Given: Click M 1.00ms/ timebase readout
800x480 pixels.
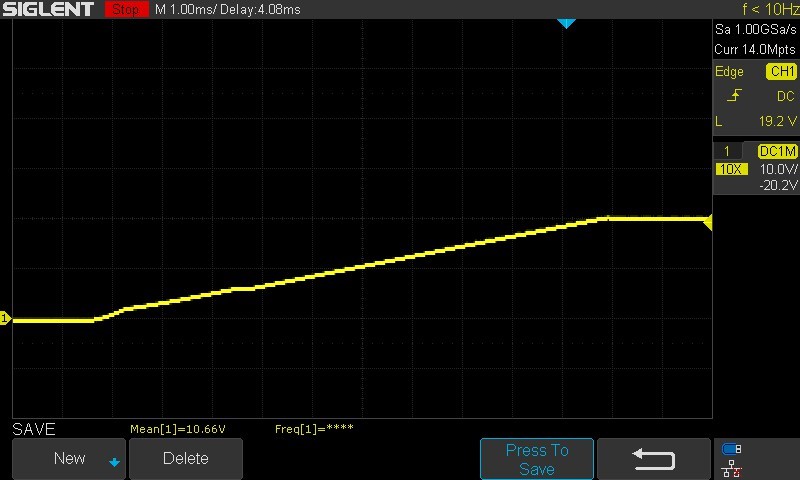Looking at the screenshot, I should tap(185, 9).
